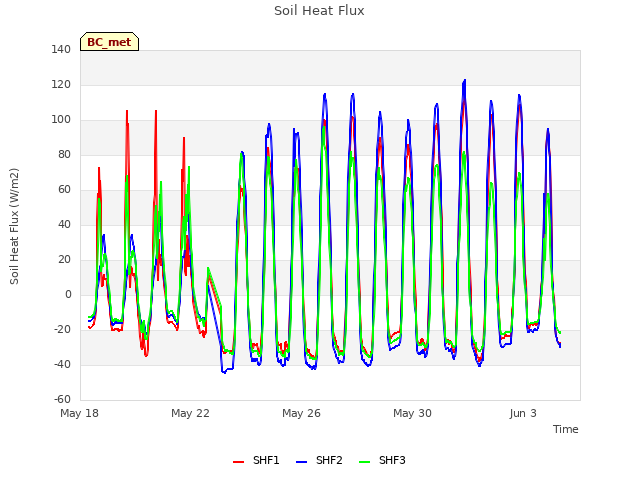Click the 100 y-axis tick label
Viewport: 640px width, 480px height.
[x=61, y=120]
